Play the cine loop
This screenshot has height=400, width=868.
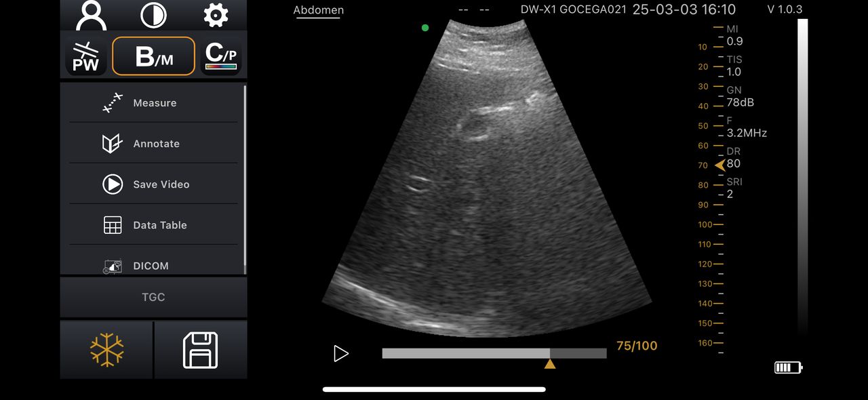tap(340, 353)
